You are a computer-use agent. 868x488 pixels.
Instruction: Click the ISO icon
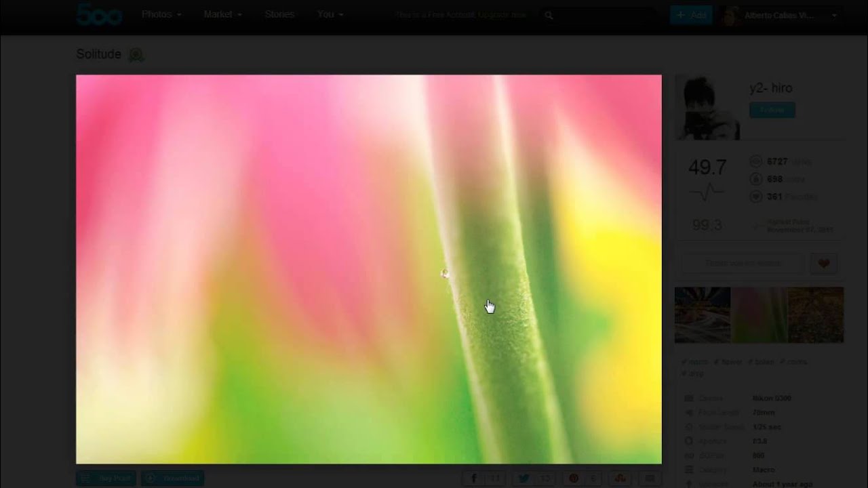689,455
